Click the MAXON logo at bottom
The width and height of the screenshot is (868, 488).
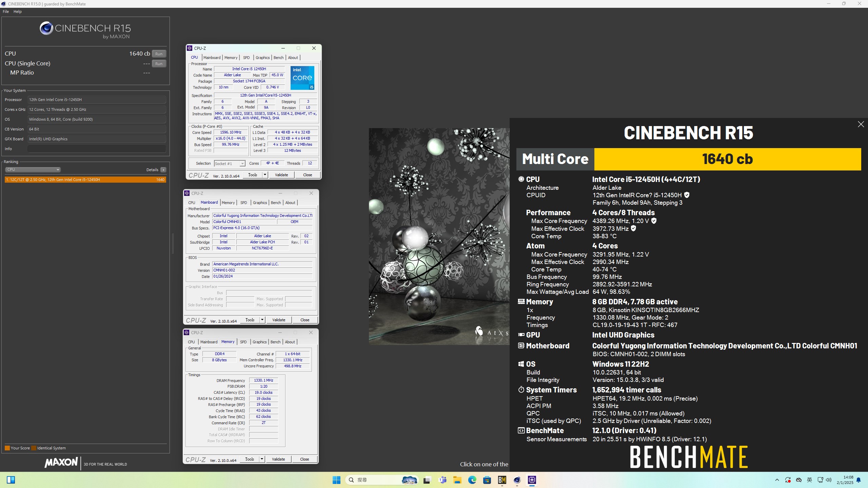(x=61, y=462)
